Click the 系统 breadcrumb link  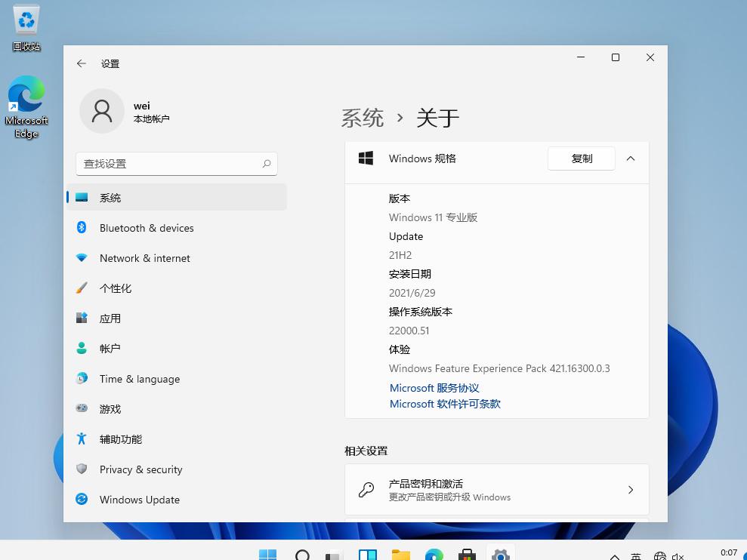pos(362,118)
